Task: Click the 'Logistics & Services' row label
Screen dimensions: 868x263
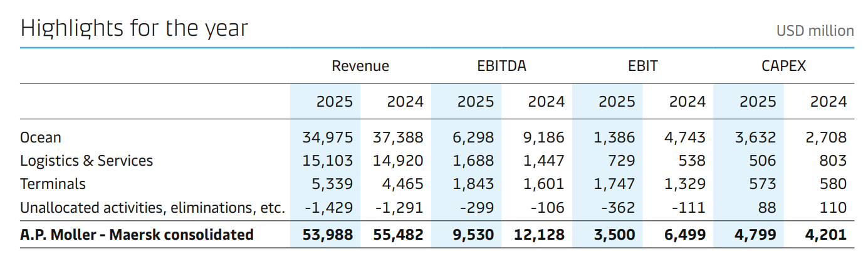Action: (86, 161)
